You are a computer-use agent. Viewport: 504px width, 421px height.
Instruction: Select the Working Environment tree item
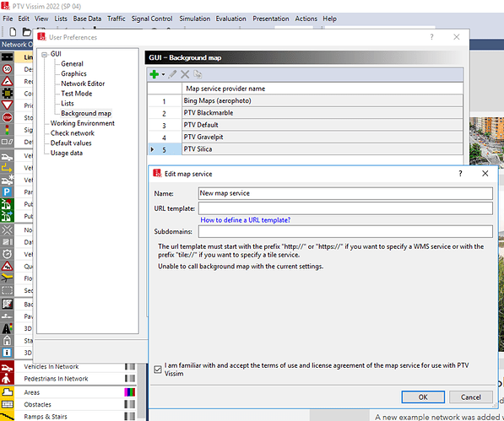pyautogui.click(x=82, y=123)
